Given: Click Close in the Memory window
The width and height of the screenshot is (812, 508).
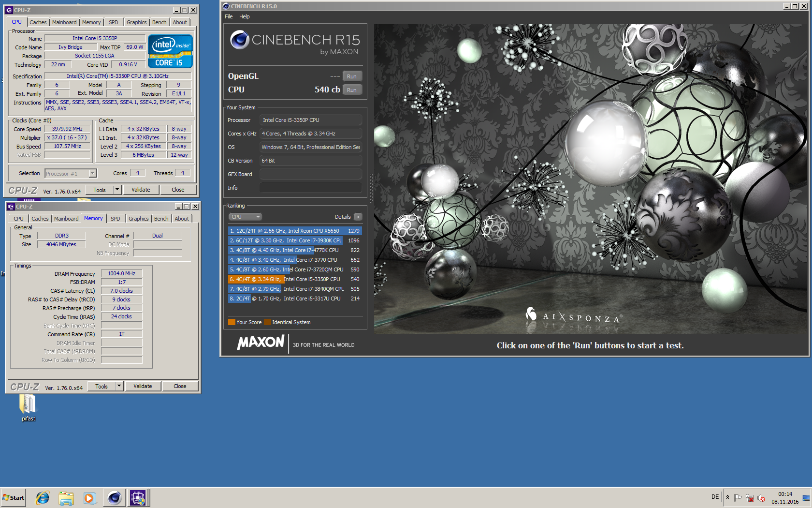Looking at the screenshot, I should coord(180,386).
